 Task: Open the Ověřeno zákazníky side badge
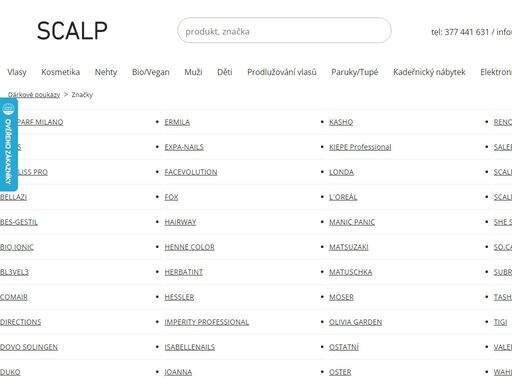(x=8, y=144)
